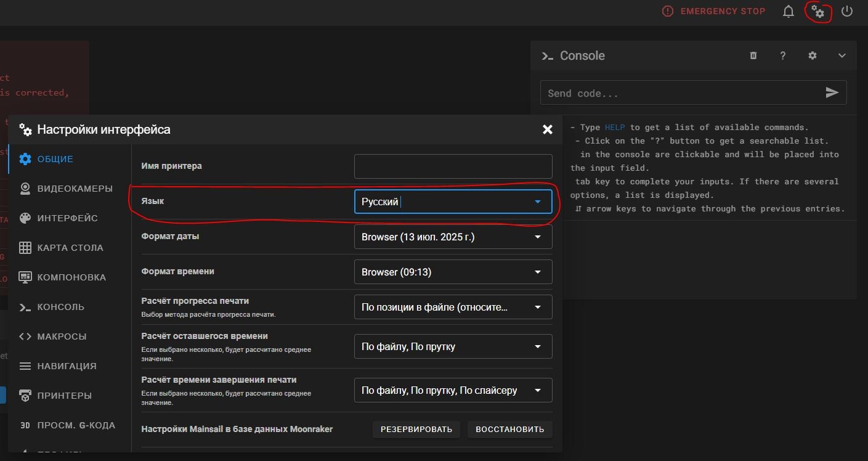Click the Emergency Stop button

(x=713, y=11)
